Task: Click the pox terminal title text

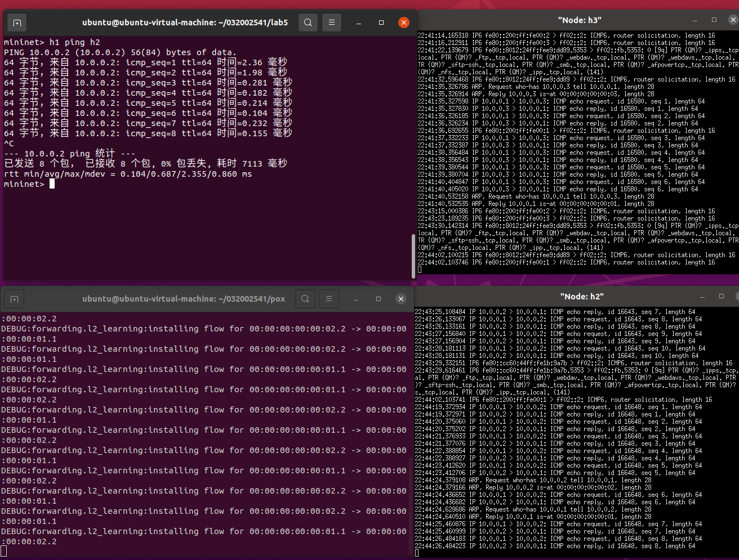Action: (x=184, y=299)
